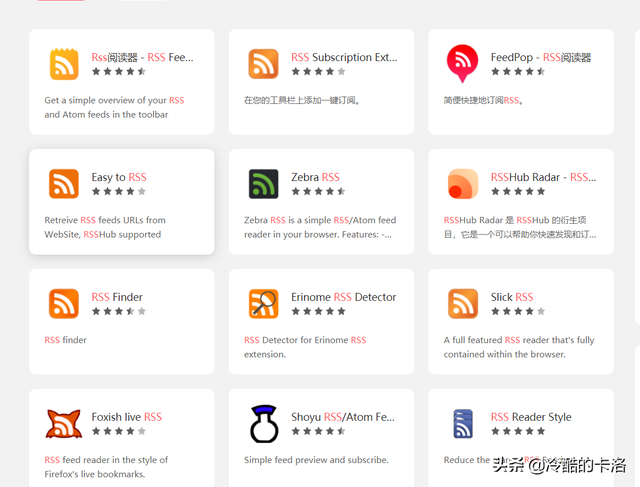Screen dimensions: 640x487
Task: Open the Slick RSS title link
Action: point(512,297)
